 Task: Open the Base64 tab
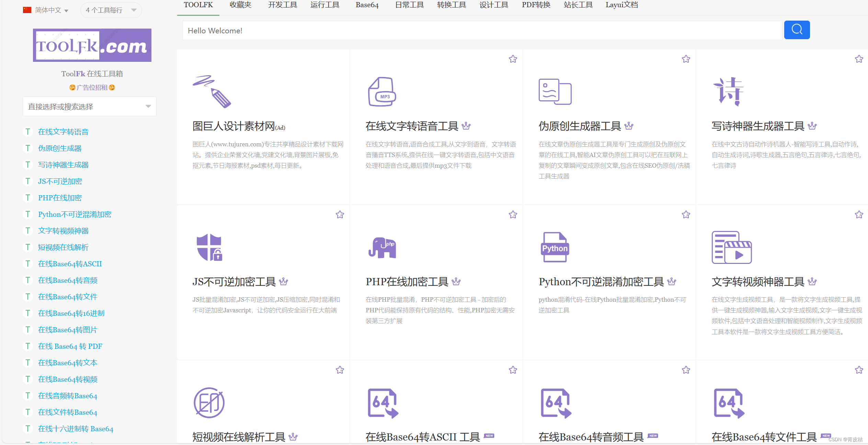pos(367,5)
